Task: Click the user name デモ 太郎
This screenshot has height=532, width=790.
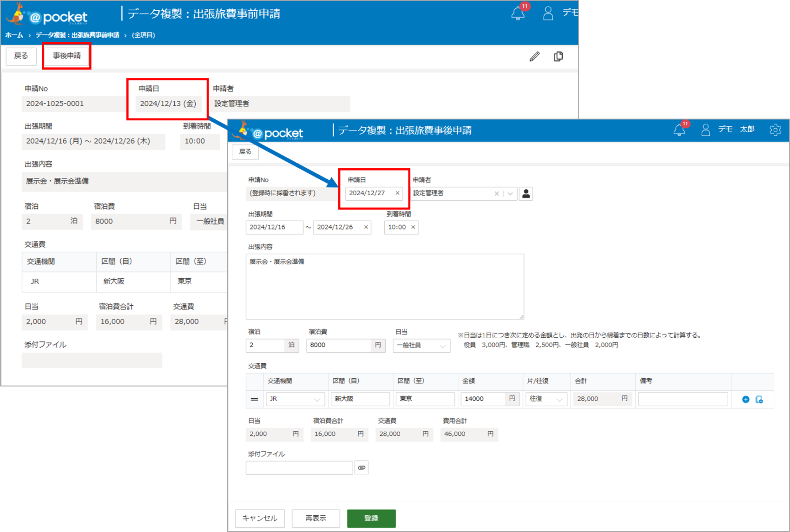Action: click(736, 130)
